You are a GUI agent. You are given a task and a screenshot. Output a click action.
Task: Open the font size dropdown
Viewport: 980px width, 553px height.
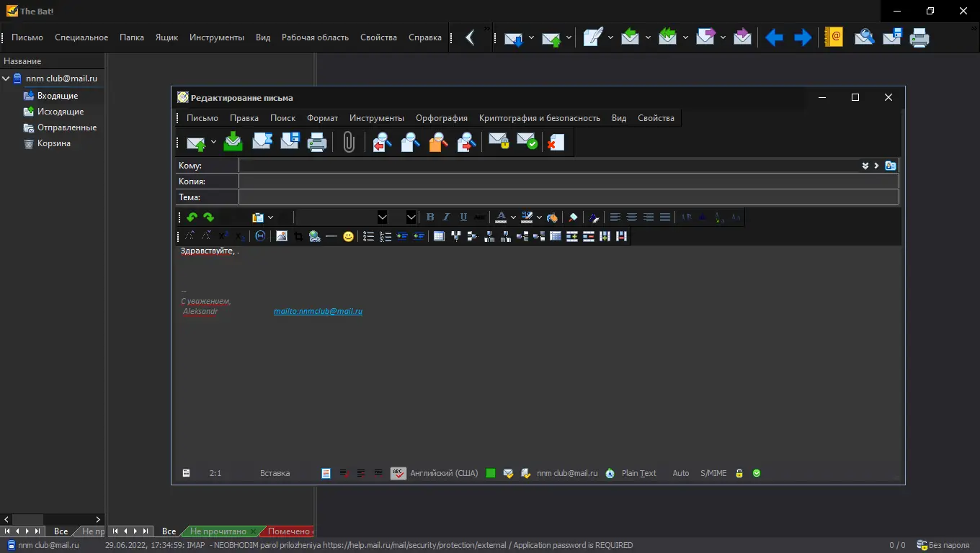point(411,217)
